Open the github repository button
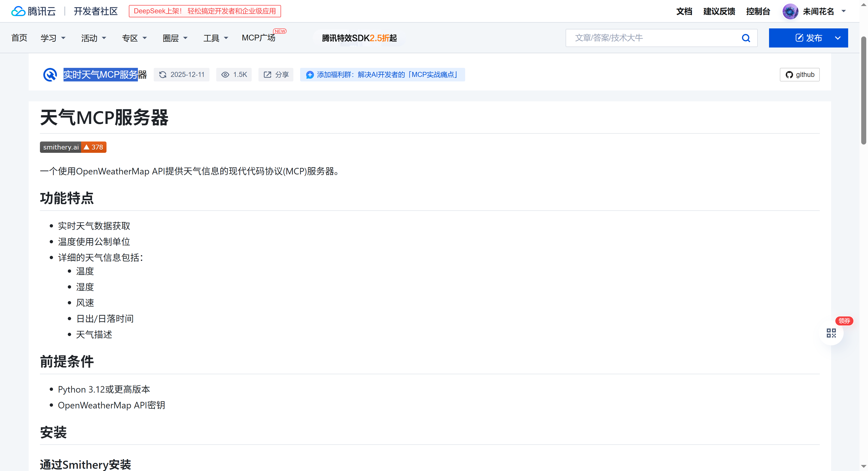868x471 pixels. 799,74
